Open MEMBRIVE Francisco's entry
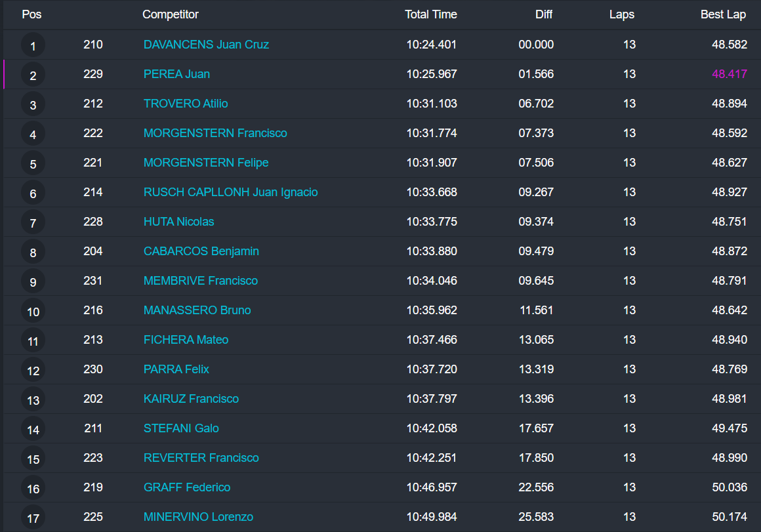The height and width of the screenshot is (532, 761). click(x=200, y=281)
